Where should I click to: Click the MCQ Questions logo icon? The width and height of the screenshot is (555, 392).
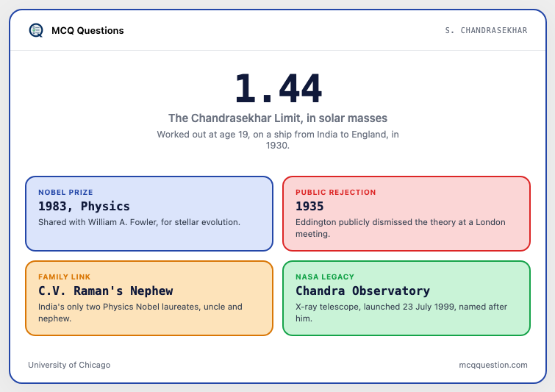pyautogui.click(x=36, y=30)
